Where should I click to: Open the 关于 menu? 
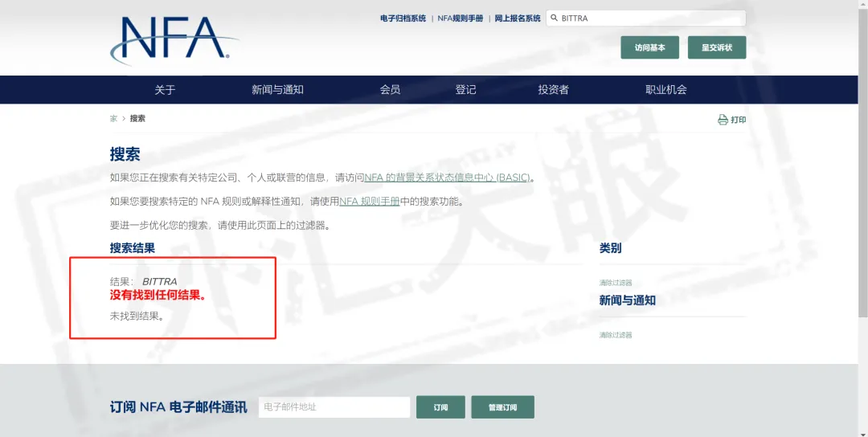point(165,90)
